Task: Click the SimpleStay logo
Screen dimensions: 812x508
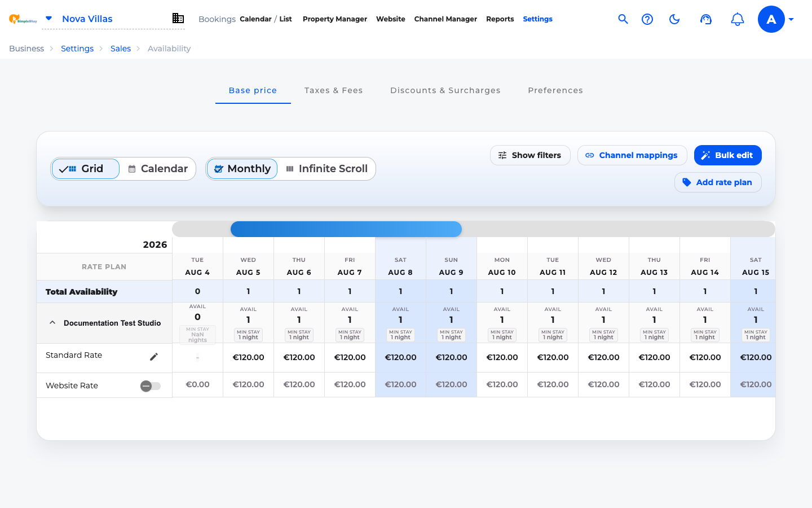Action: (23, 19)
